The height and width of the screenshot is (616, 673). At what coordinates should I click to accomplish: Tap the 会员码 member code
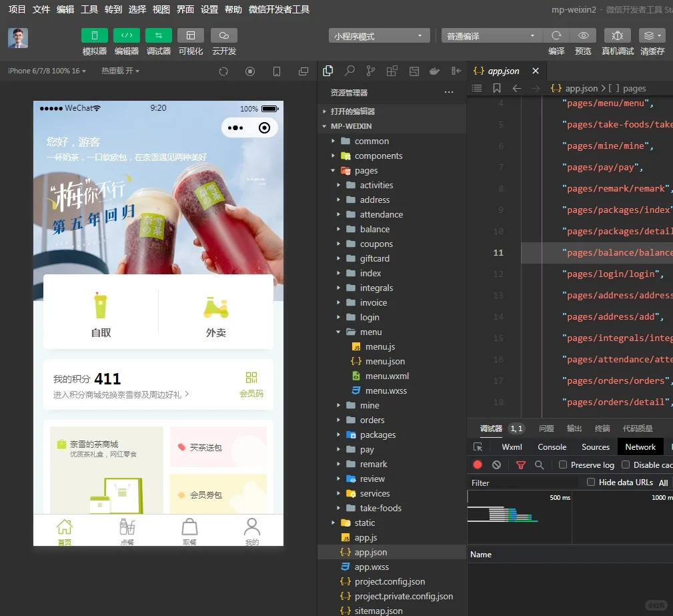coord(251,384)
